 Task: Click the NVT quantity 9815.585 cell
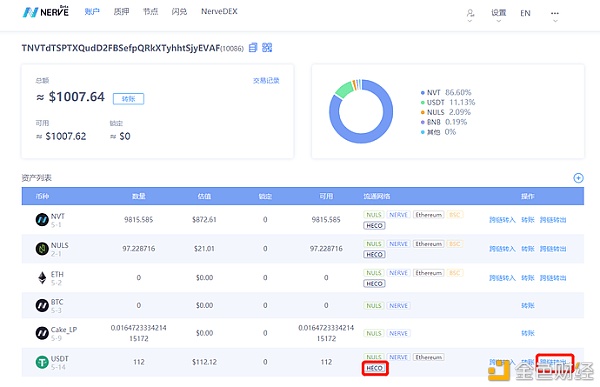point(139,220)
